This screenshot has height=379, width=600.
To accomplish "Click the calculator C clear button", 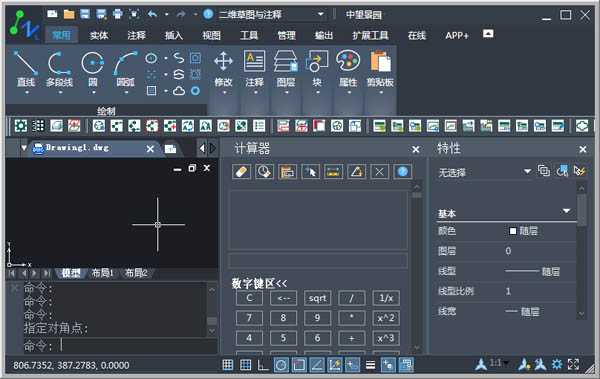I will click(249, 298).
